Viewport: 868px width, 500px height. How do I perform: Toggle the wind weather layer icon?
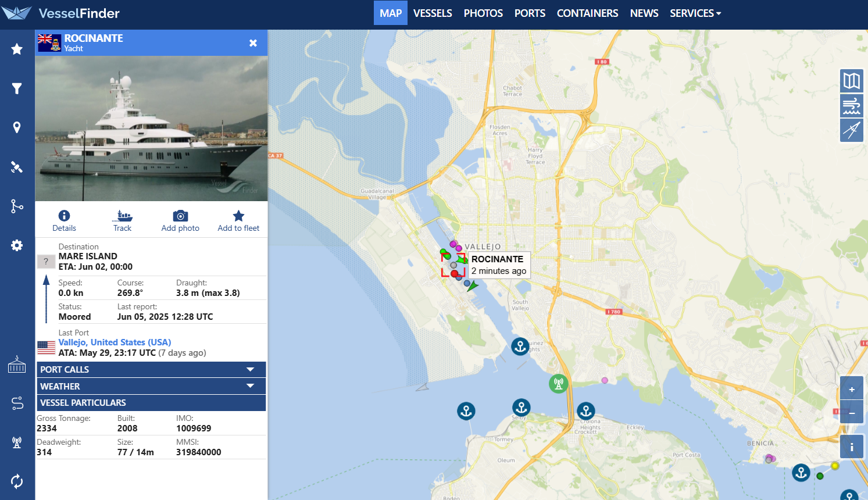(x=851, y=106)
